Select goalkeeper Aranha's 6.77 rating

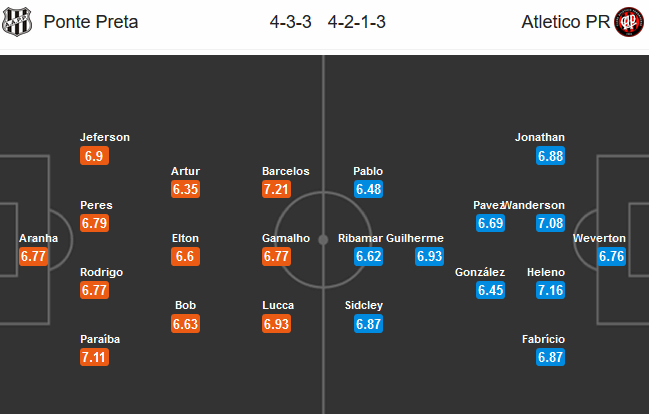[x=34, y=256]
